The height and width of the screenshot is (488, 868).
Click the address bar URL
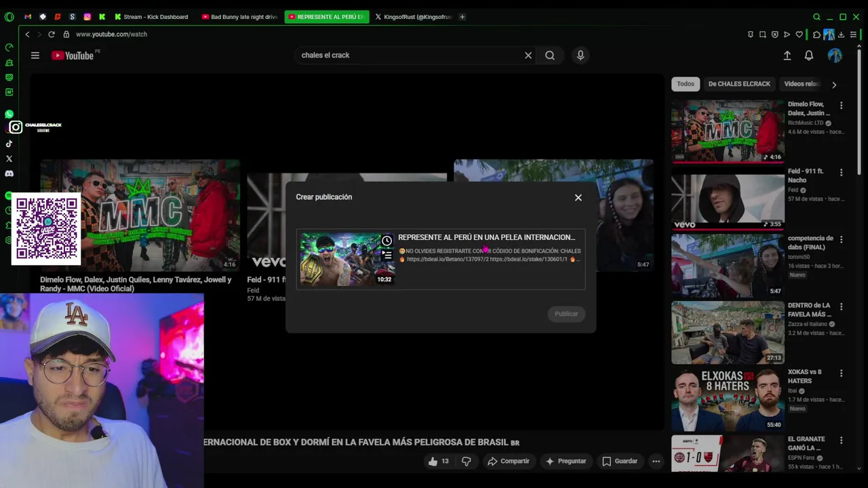[x=111, y=34]
